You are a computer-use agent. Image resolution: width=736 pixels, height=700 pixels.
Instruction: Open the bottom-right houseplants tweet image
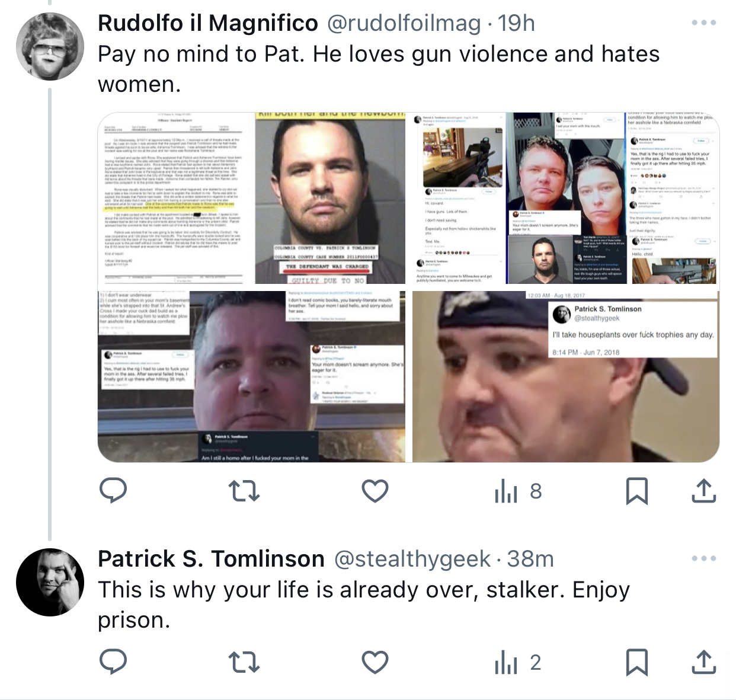pyautogui.click(x=565, y=376)
